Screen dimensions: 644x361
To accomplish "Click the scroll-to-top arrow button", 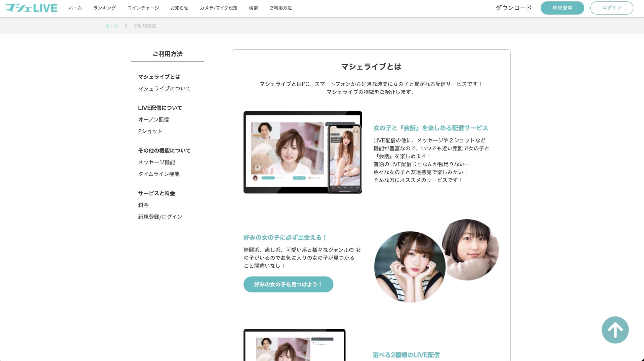I will (x=615, y=330).
